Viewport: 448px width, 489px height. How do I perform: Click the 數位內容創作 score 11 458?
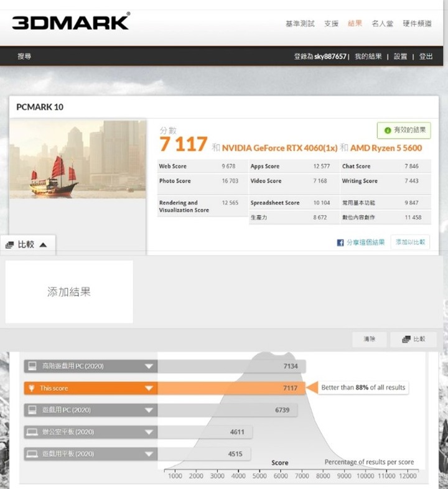(413, 217)
